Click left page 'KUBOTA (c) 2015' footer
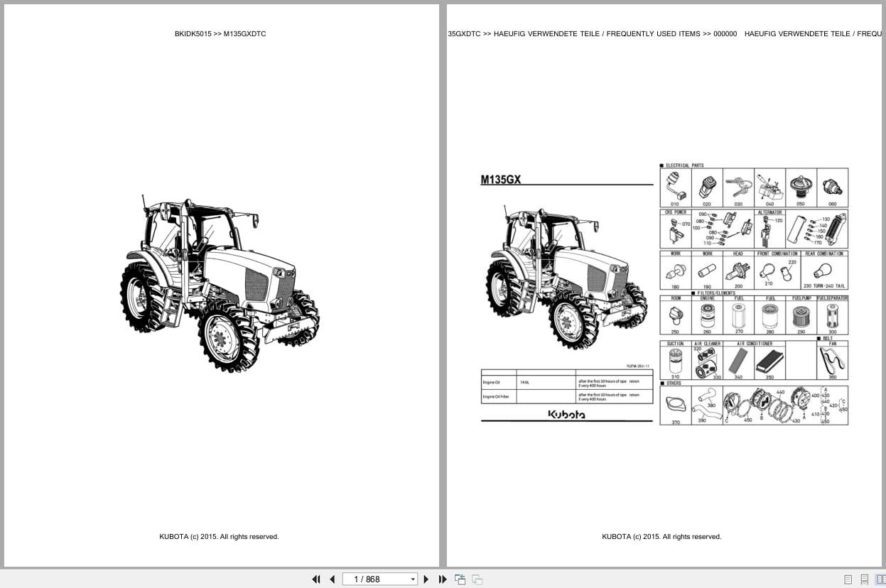This screenshot has width=886, height=588. point(219,537)
